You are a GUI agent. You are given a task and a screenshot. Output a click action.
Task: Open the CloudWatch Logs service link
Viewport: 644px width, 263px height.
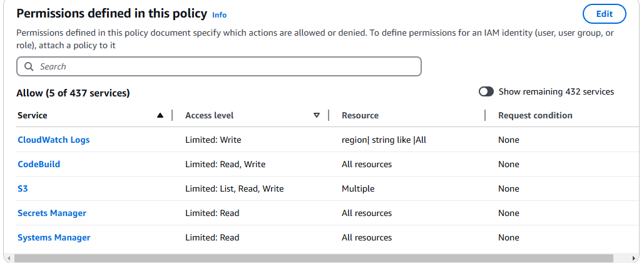(x=53, y=140)
